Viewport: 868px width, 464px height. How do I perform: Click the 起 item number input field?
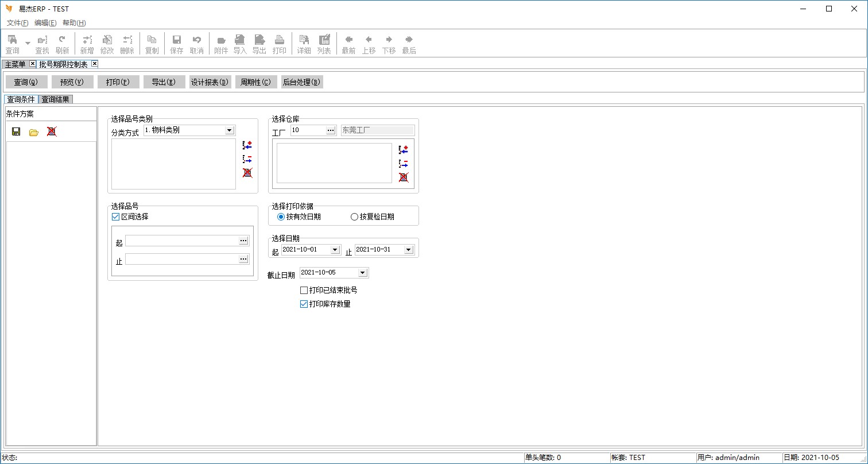[181, 241]
